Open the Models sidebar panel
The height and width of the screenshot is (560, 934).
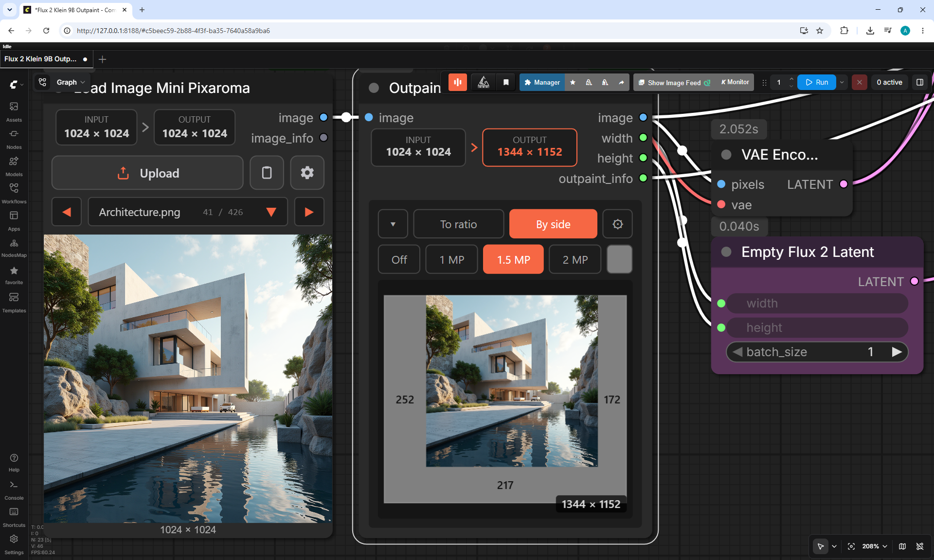click(14, 166)
